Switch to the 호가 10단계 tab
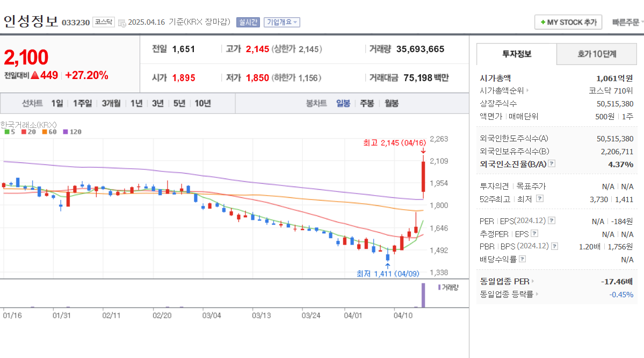 click(597, 54)
